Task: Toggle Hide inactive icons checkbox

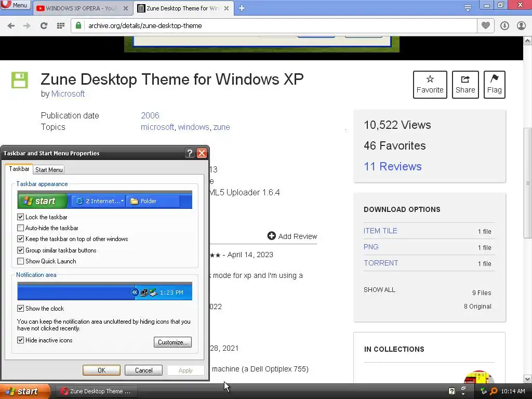Action: (20, 340)
